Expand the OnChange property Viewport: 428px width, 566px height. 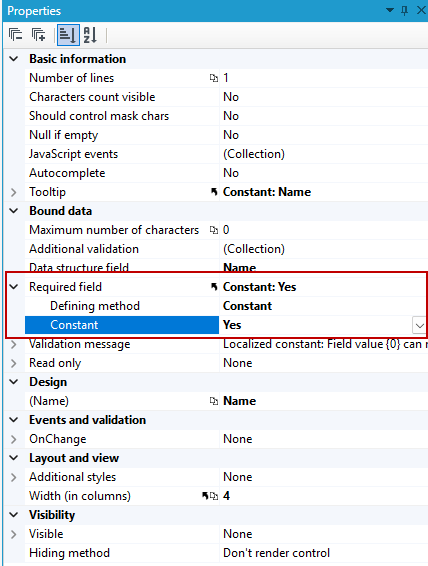coord(13,439)
